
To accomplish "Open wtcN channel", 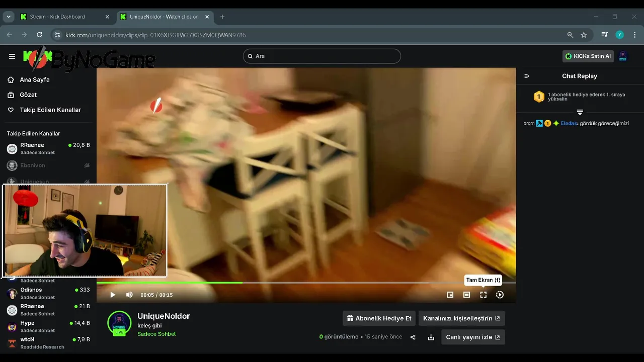I will tap(48, 343).
